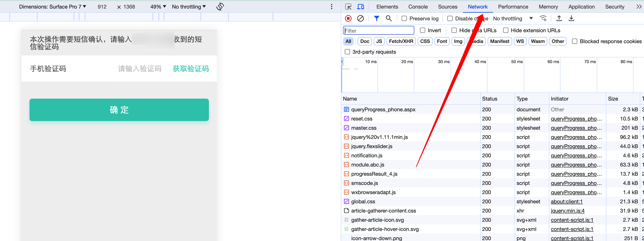The image size is (644, 241).
Task: Filter requests by WS
Action: (x=520, y=41)
